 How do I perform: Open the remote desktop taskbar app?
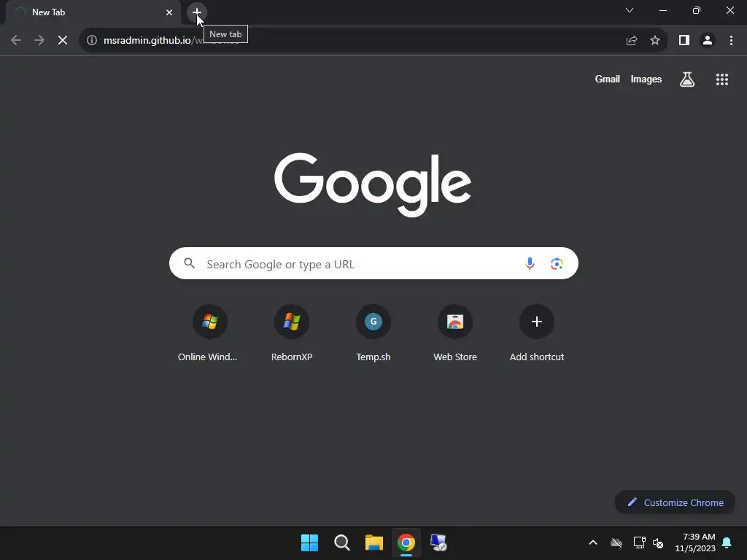pos(438,542)
